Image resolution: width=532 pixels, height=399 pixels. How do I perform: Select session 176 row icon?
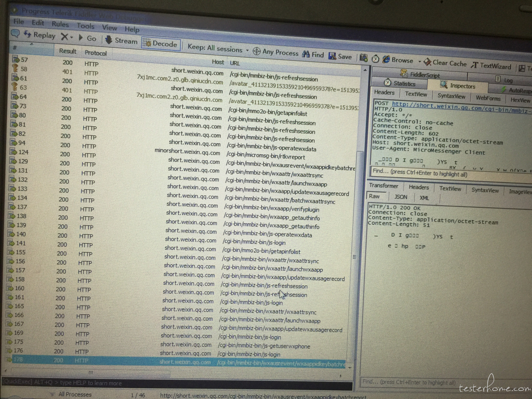(x=9, y=351)
